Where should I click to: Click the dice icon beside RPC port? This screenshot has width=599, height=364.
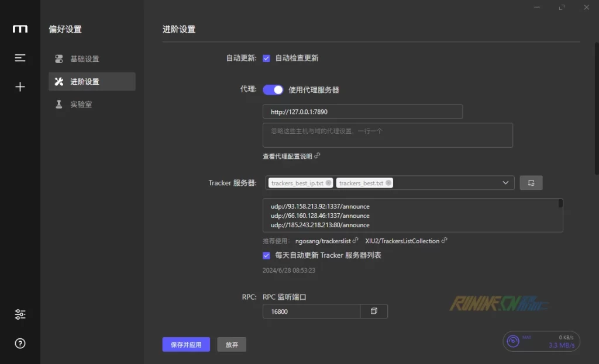coord(374,311)
